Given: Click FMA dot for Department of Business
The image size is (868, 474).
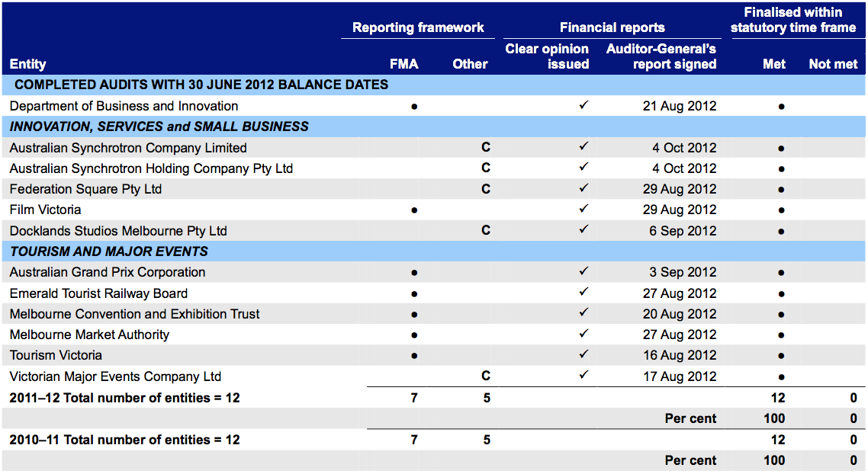Looking at the screenshot, I should tap(414, 107).
